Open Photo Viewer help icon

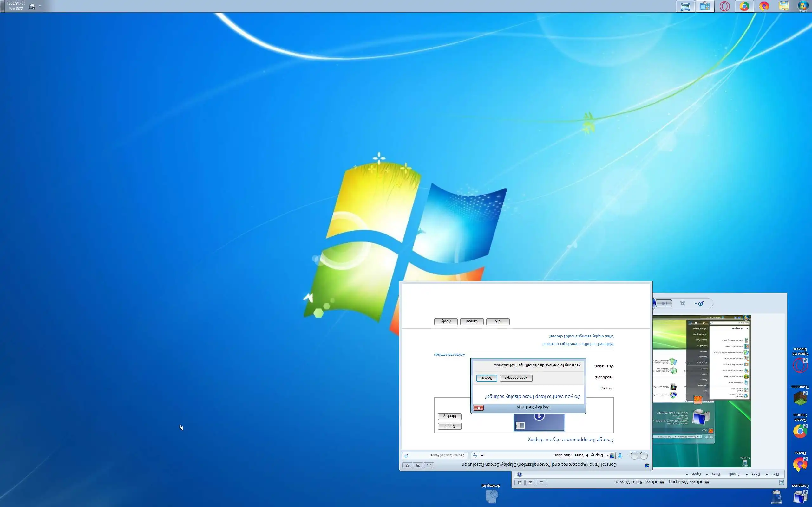coord(520,474)
